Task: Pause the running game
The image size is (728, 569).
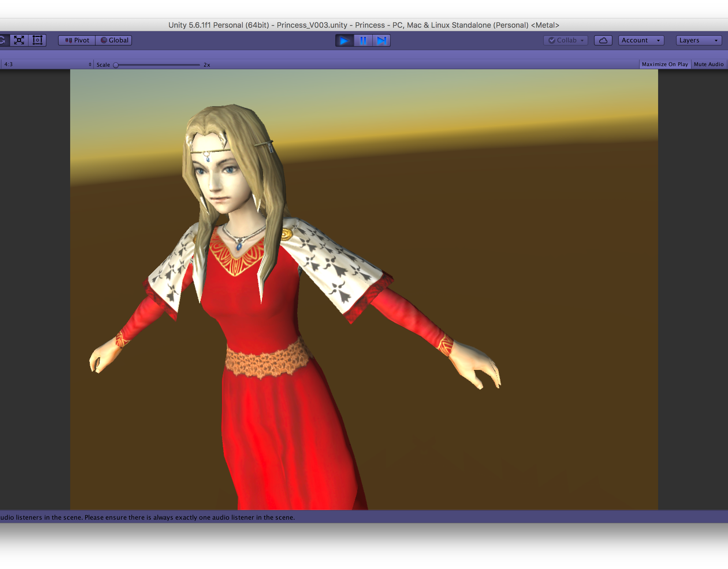Action: click(363, 41)
